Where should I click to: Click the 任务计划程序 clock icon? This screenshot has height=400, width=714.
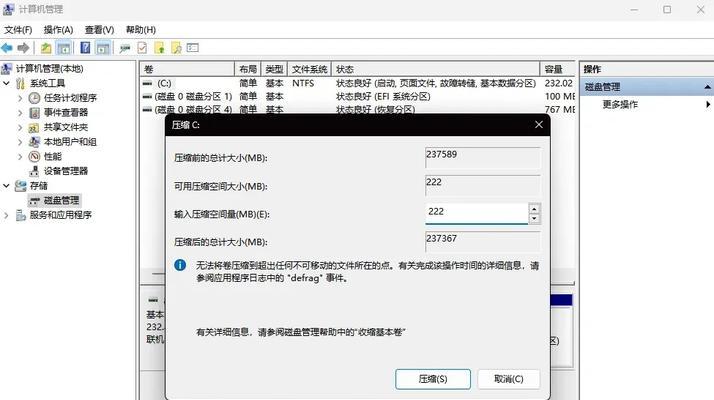34,98
